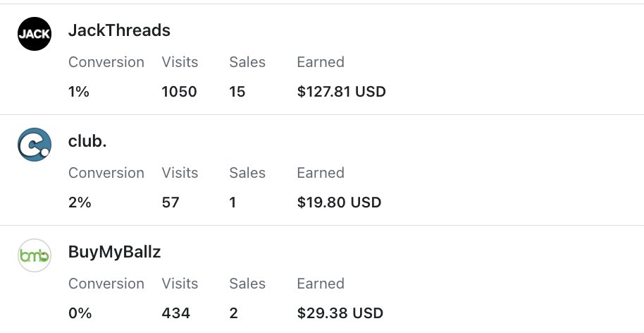Click club. earned amount $19.80 USD
Viewport: 644px width, 333px height.
(x=339, y=202)
